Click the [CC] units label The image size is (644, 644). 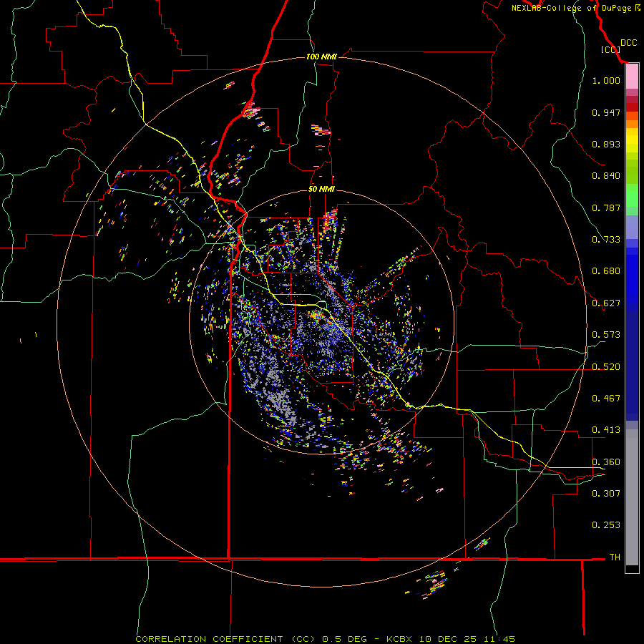(x=610, y=49)
